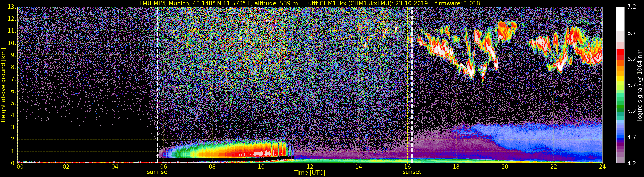Image resolution: width=644 pixels, height=177 pixels.
Task: Click the '11.' tick on the height axis
Action: [x=12, y=31]
